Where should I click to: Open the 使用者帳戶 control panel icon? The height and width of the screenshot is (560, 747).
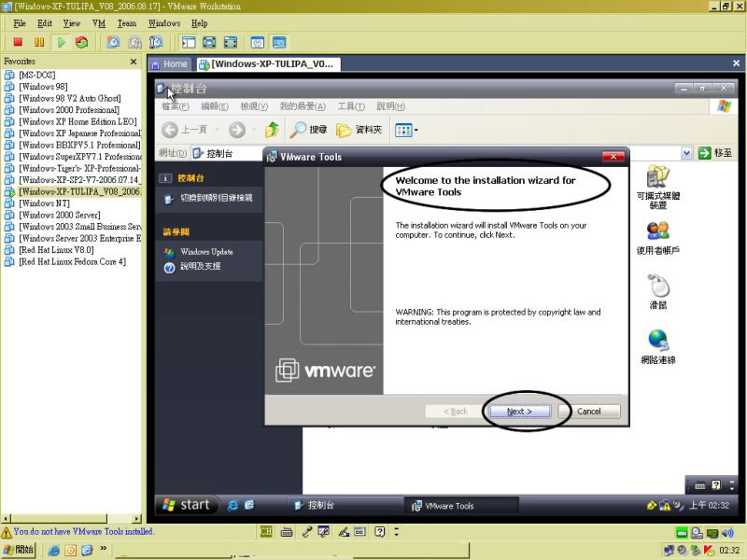(658, 238)
